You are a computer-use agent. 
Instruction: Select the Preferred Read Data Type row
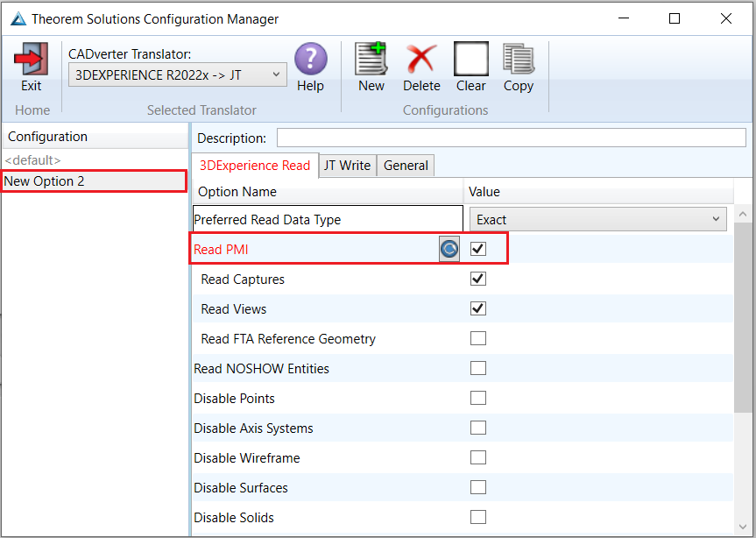[328, 220]
